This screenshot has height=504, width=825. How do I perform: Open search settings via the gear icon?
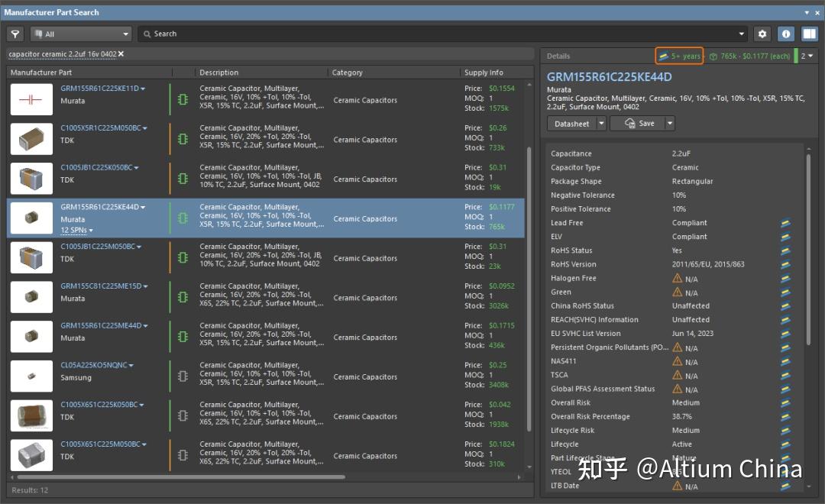(x=762, y=34)
